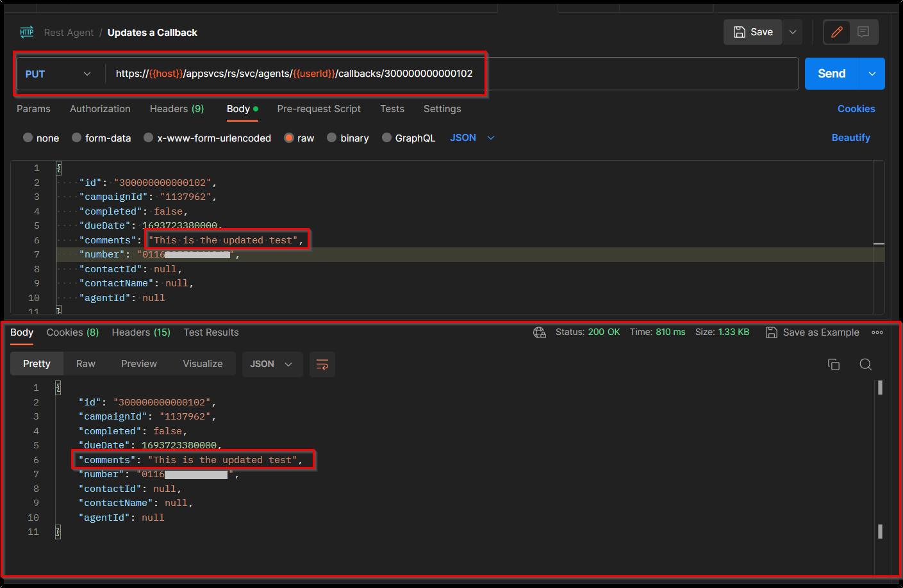
Task: Click the Send button
Action: point(832,74)
